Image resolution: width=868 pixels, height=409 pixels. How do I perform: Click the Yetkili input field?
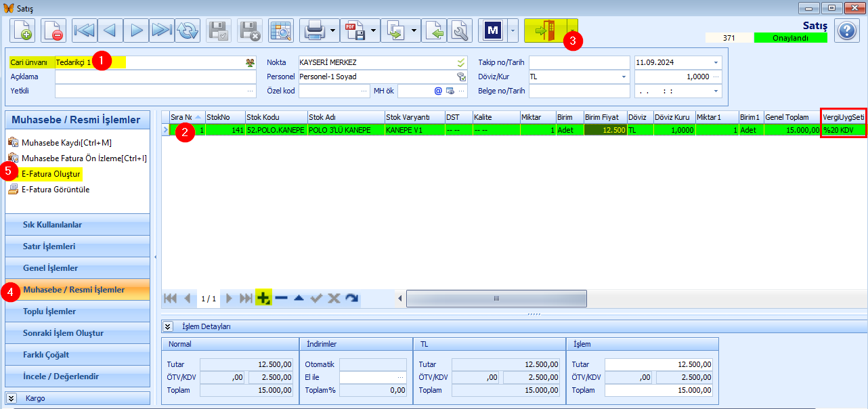[x=156, y=91]
